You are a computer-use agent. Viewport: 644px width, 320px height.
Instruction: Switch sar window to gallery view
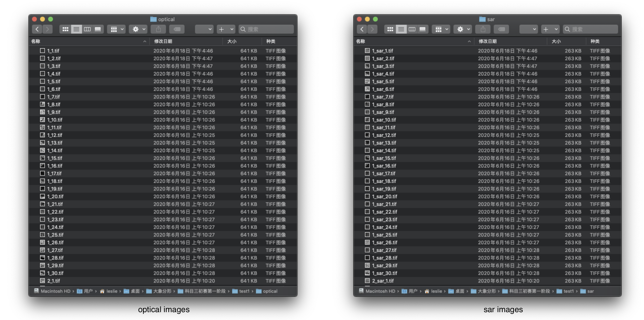point(422,29)
